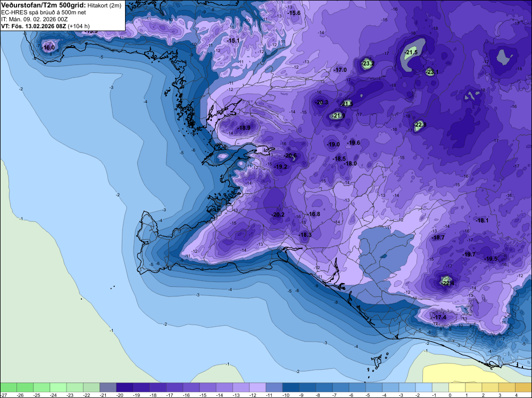Select the lavender -12 legend swatch
This screenshot has height=398, width=532.
257,387
